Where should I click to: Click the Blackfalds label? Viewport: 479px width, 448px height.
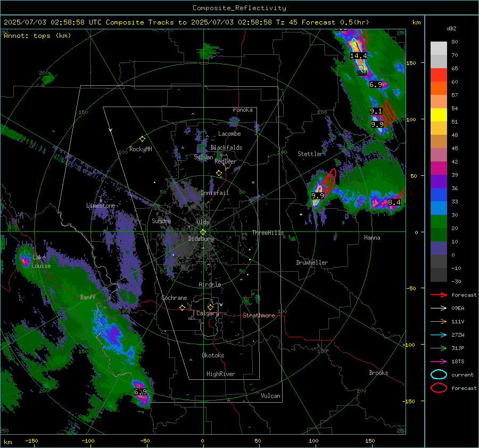(226, 148)
